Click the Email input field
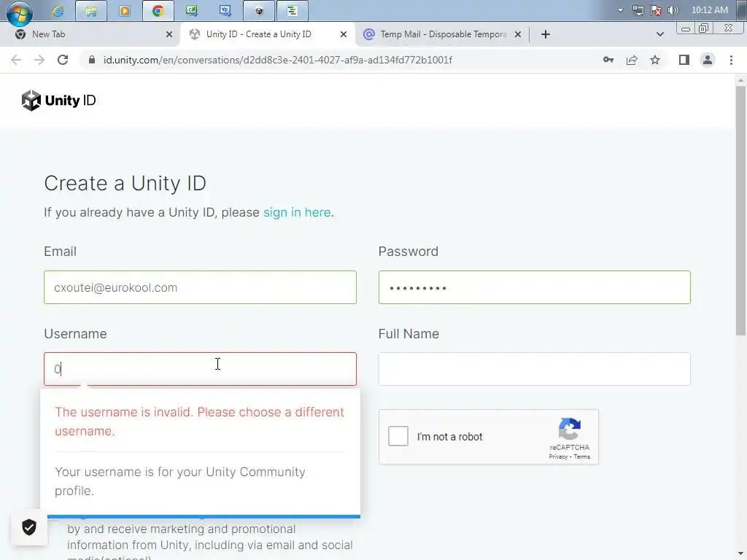747x560 pixels. point(200,287)
